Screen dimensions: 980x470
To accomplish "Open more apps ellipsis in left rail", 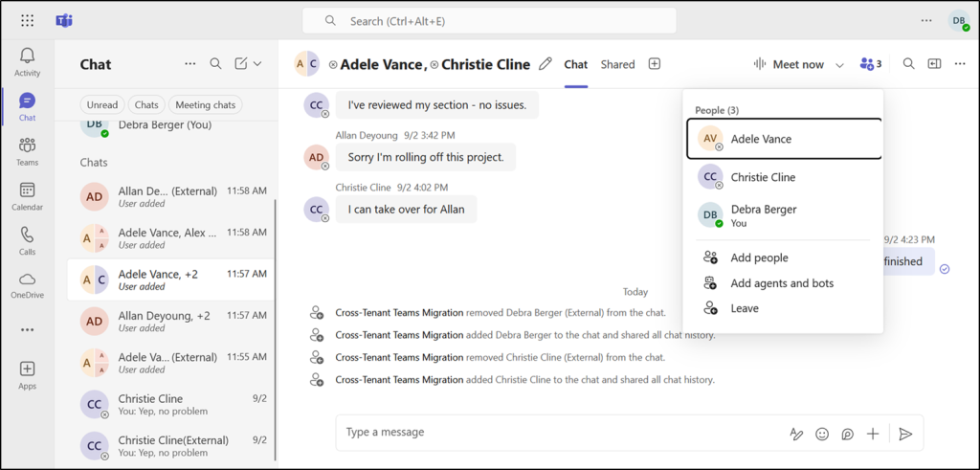I will (28, 329).
